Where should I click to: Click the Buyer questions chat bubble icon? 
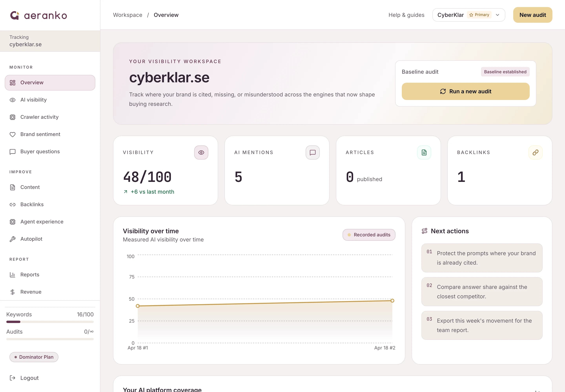click(13, 152)
